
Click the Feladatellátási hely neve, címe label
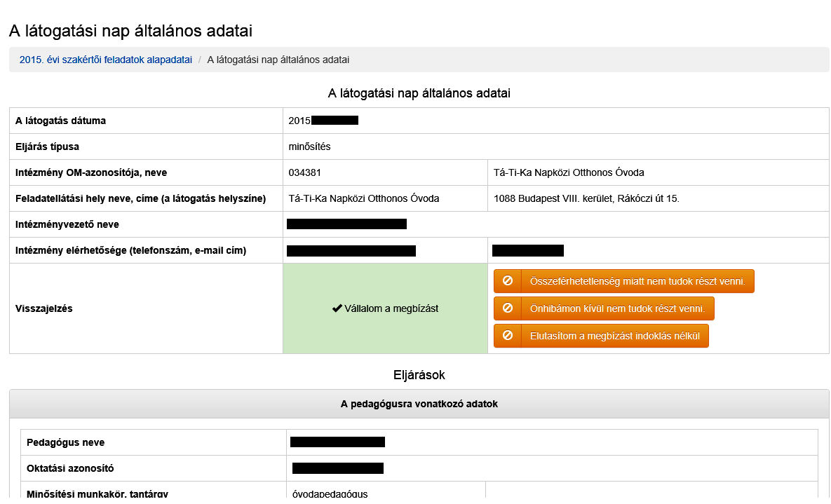pos(140,199)
